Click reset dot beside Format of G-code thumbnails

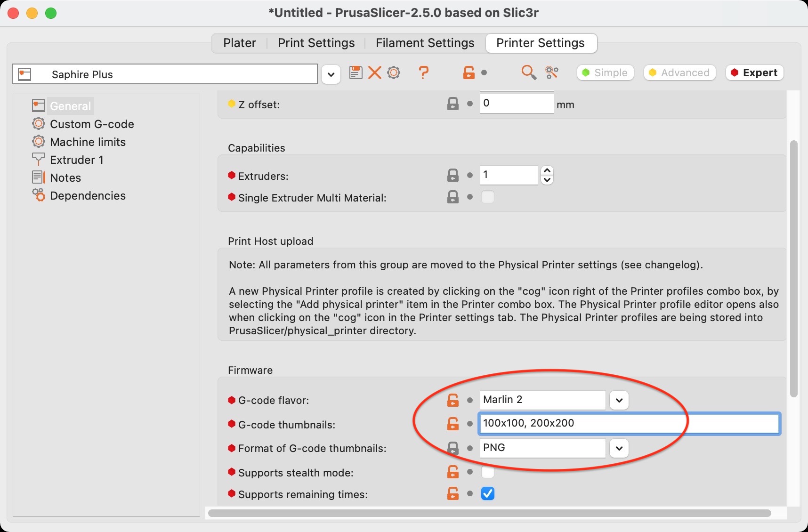[469, 448]
